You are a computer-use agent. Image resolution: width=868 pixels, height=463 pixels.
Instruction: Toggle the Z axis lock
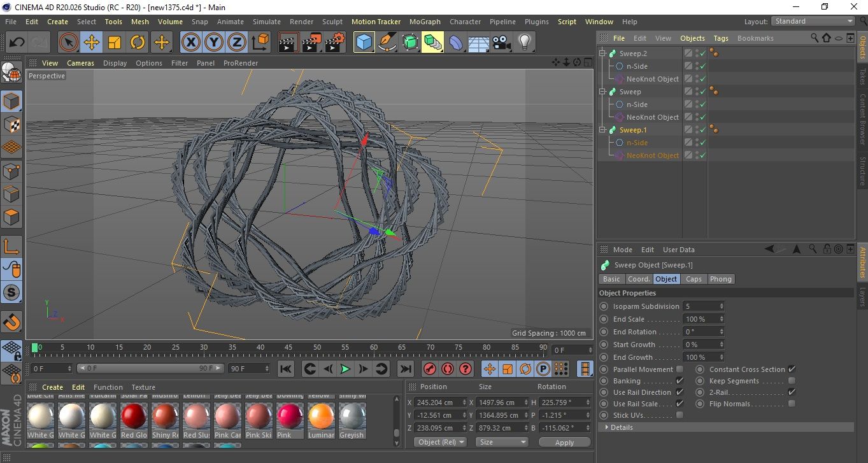tap(236, 43)
